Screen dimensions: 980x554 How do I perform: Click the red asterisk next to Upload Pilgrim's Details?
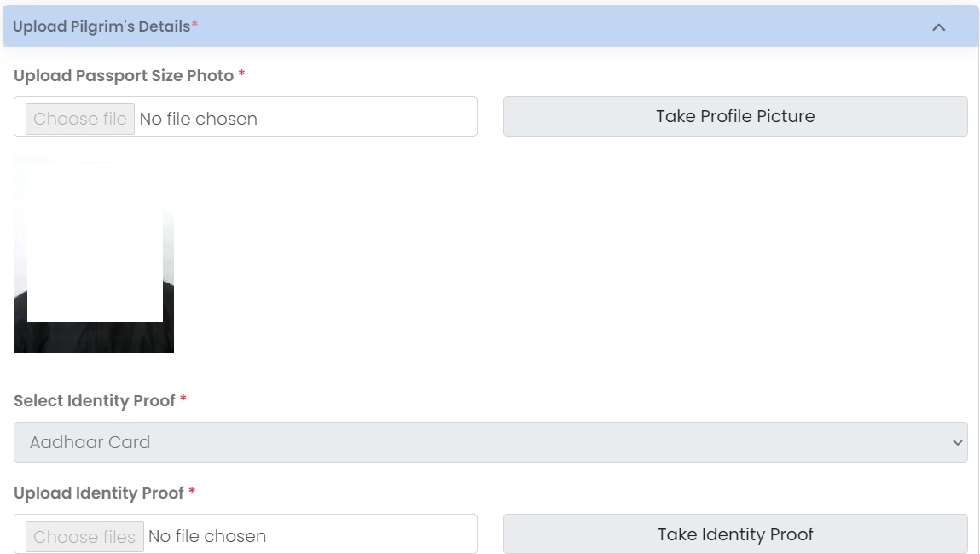(194, 26)
